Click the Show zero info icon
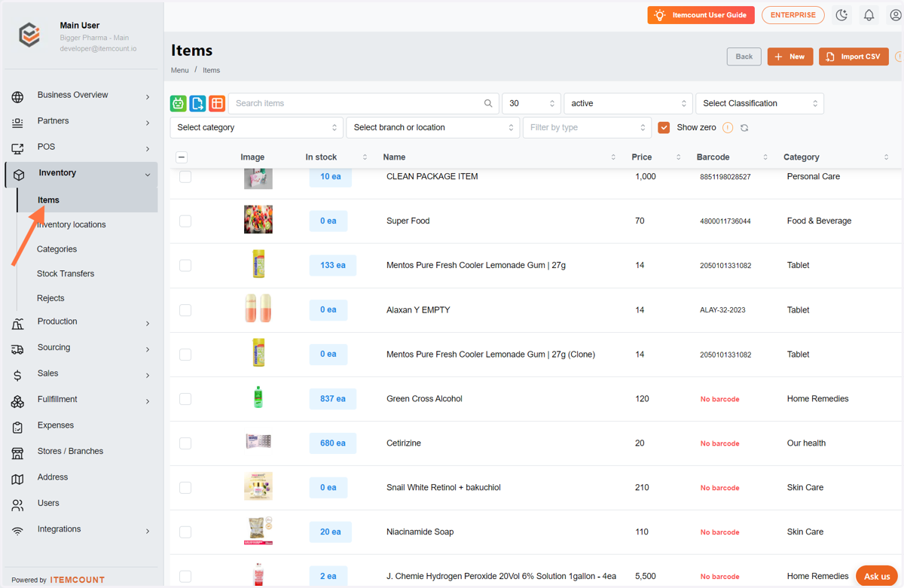Screen dimensions: 904x588 [728, 128]
